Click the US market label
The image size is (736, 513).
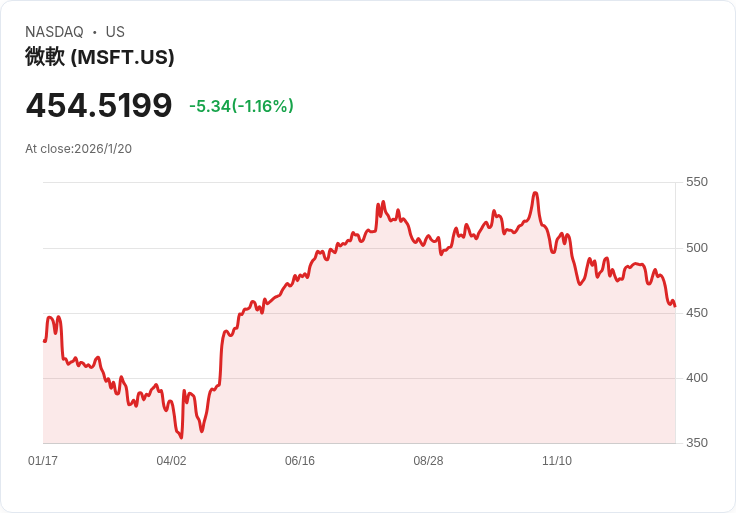tap(115, 31)
